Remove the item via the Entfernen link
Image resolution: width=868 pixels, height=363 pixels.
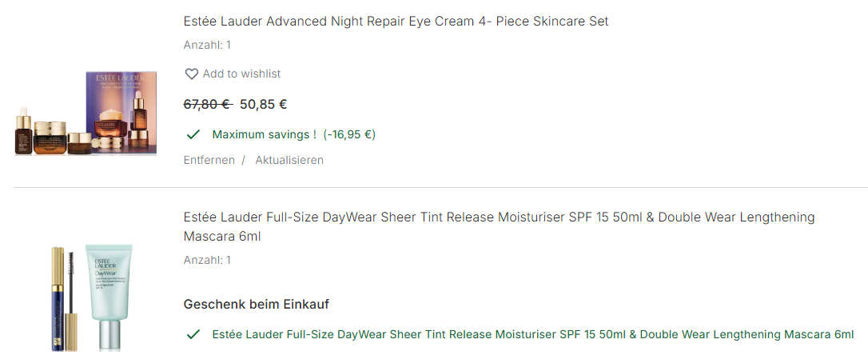point(209,160)
